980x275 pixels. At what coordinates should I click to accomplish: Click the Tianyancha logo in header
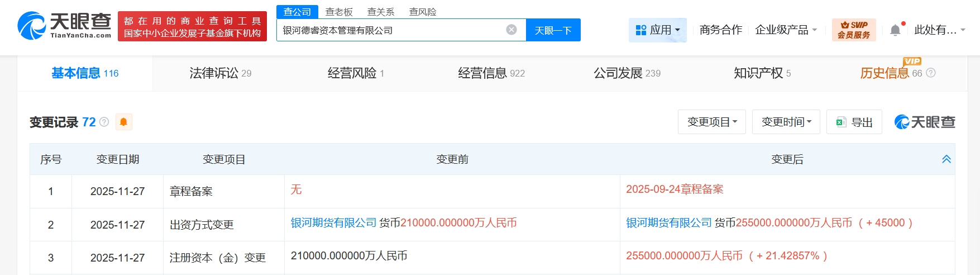coord(64,26)
